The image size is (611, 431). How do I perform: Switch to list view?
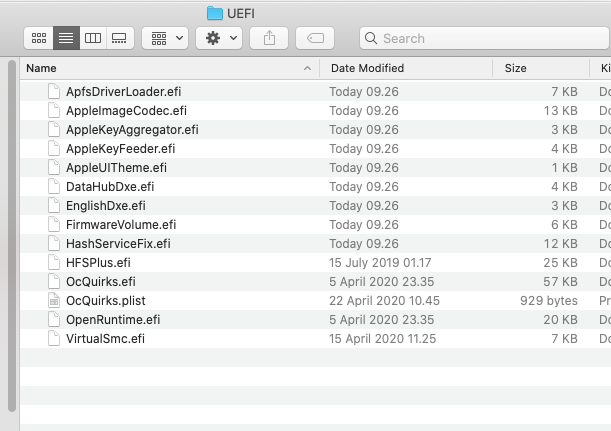click(x=66, y=38)
